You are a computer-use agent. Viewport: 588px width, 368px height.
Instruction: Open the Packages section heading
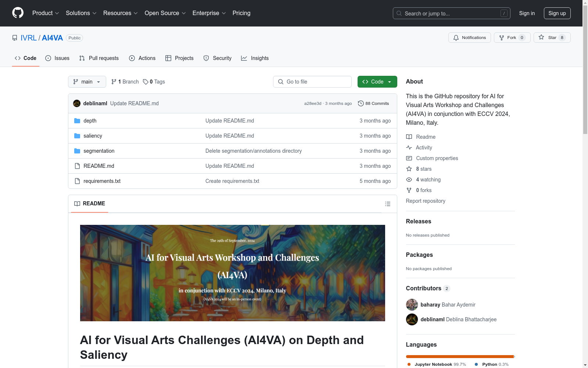coord(419,255)
